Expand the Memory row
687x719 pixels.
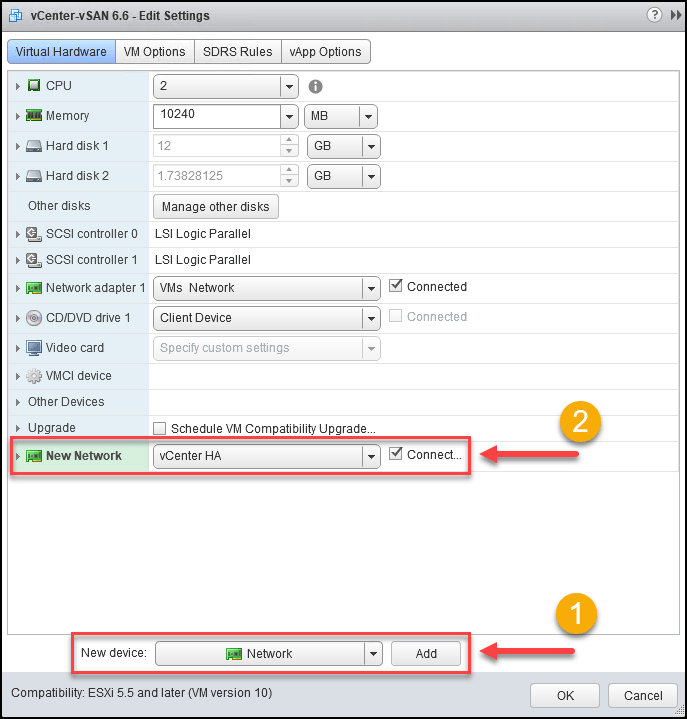pos(17,116)
